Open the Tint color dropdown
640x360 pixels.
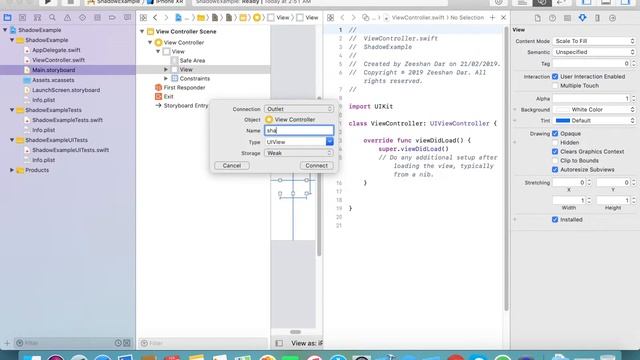click(x=594, y=120)
